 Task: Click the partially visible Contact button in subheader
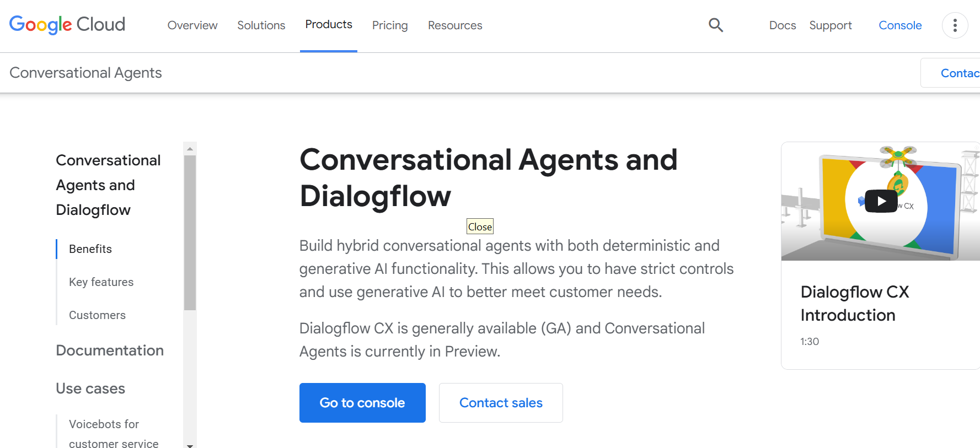951,73
